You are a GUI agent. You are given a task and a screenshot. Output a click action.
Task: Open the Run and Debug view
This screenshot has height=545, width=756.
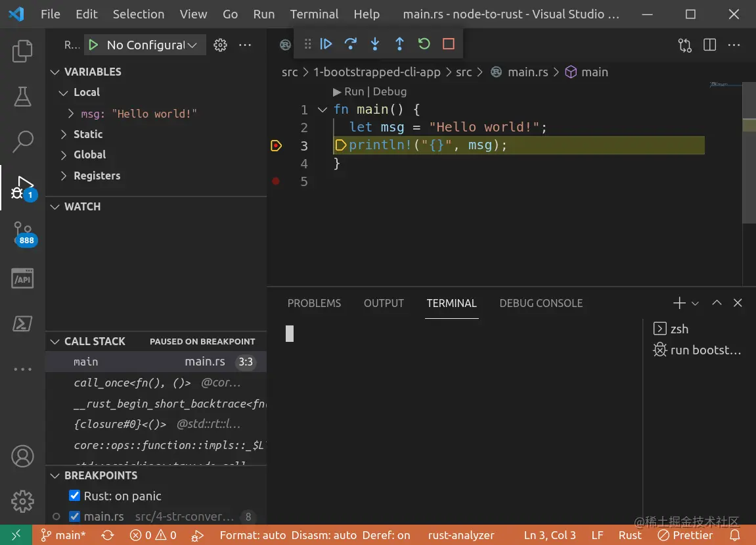click(x=22, y=188)
